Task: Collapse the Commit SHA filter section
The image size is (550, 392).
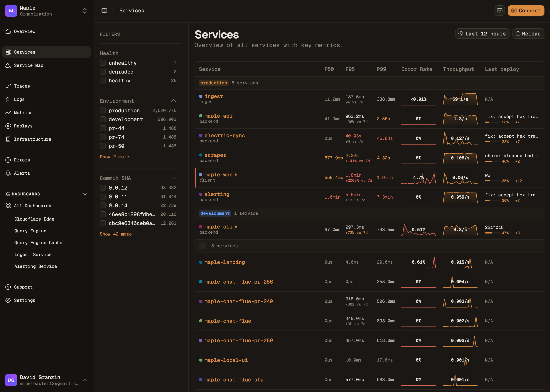Action: [173, 178]
